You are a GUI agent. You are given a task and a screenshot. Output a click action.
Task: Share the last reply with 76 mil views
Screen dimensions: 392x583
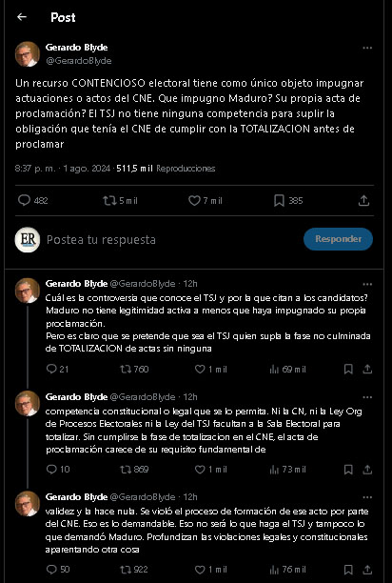[367, 570]
